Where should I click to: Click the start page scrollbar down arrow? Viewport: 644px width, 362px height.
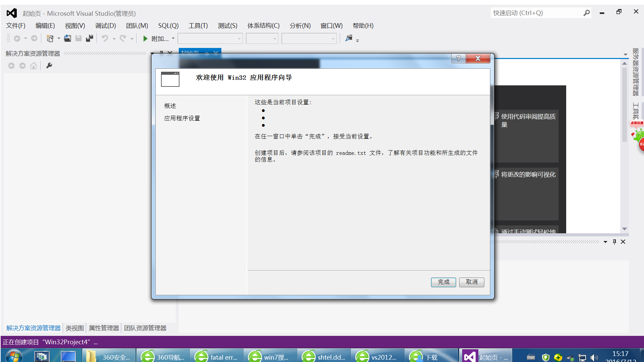pyautogui.click(x=625, y=229)
